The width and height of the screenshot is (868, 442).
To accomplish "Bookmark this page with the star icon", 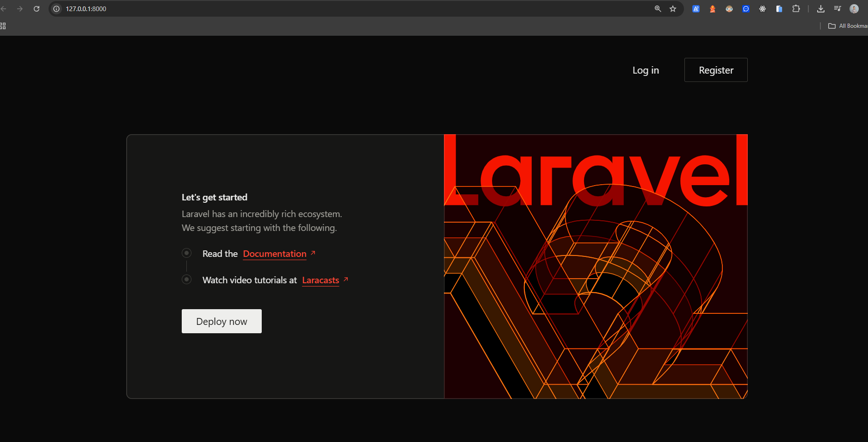I will tap(673, 9).
